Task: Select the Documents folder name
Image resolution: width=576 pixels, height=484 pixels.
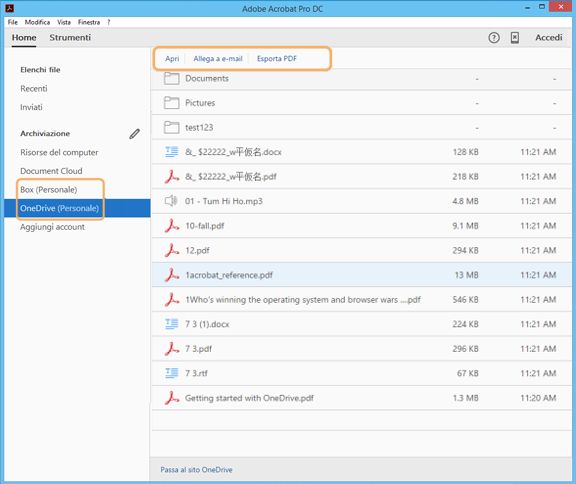Action: click(207, 79)
